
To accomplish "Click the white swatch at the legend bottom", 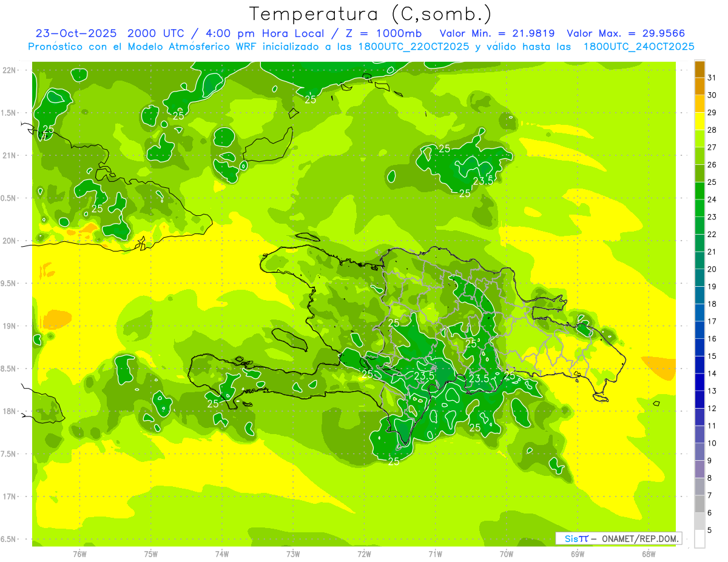I will click(699, 539).
